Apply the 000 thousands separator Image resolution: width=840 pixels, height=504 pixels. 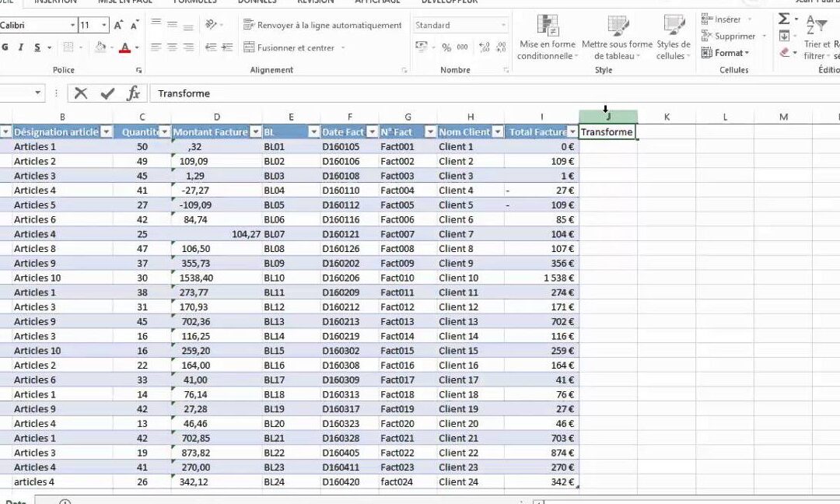(462, 47)
